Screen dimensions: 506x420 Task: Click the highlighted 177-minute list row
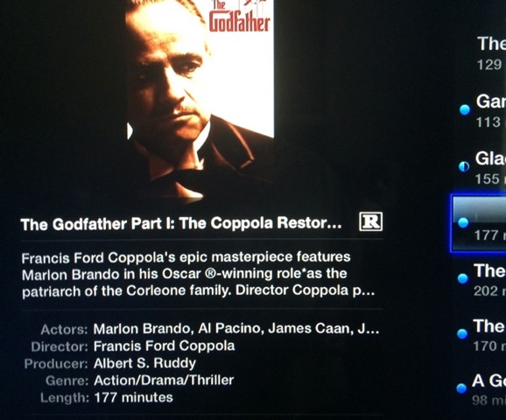[478, 223]
